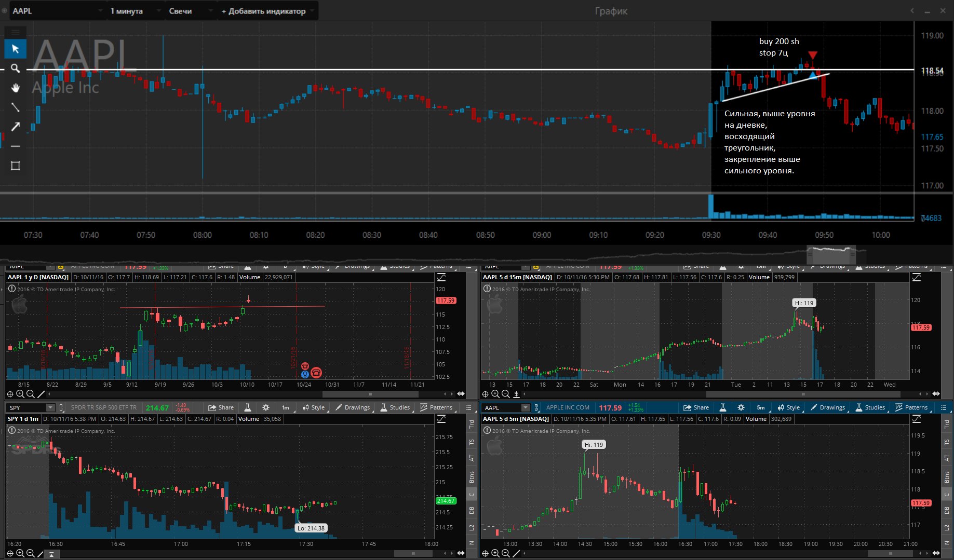Zoom out using minus magnifier below SPY chart

pyautogui.click(x=31, y=553)
